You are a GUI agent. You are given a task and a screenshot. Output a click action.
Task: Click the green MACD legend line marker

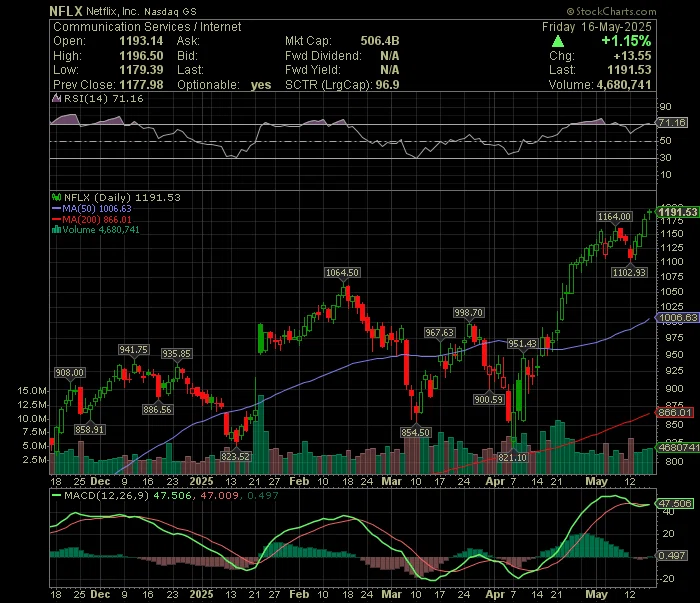56,495
